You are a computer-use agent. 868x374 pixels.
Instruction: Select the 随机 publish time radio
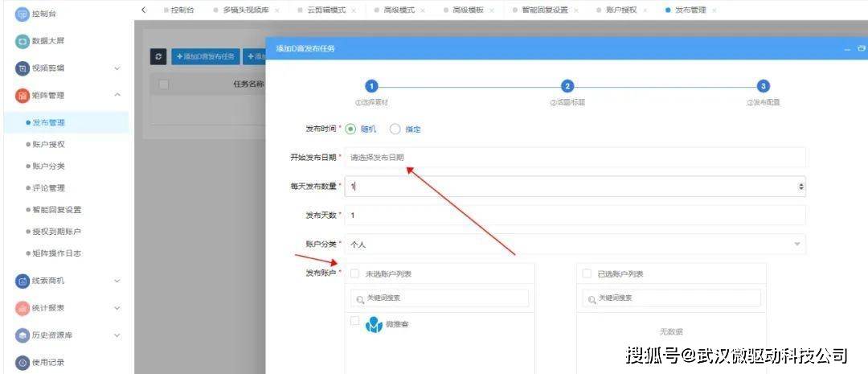click(x=350, y=129)
